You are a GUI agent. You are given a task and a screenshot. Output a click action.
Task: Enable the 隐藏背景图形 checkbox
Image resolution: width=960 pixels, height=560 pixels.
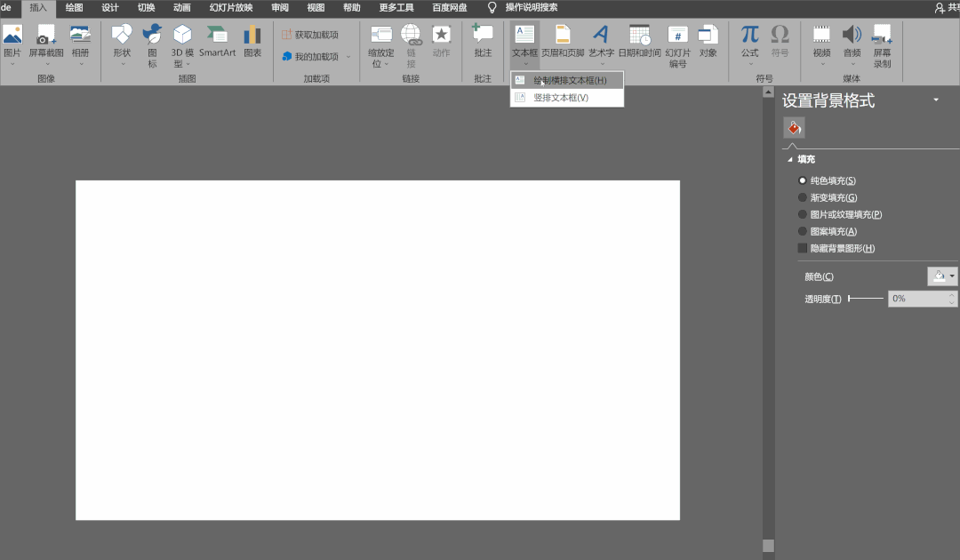[x=804, y=248]
